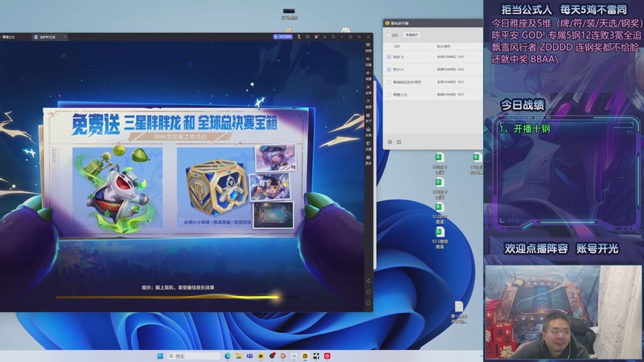Click blue lightning button in emulator titlebar
Image resolution: width=644 pixels, height=362 pixels.
click(x=283, y=37)
